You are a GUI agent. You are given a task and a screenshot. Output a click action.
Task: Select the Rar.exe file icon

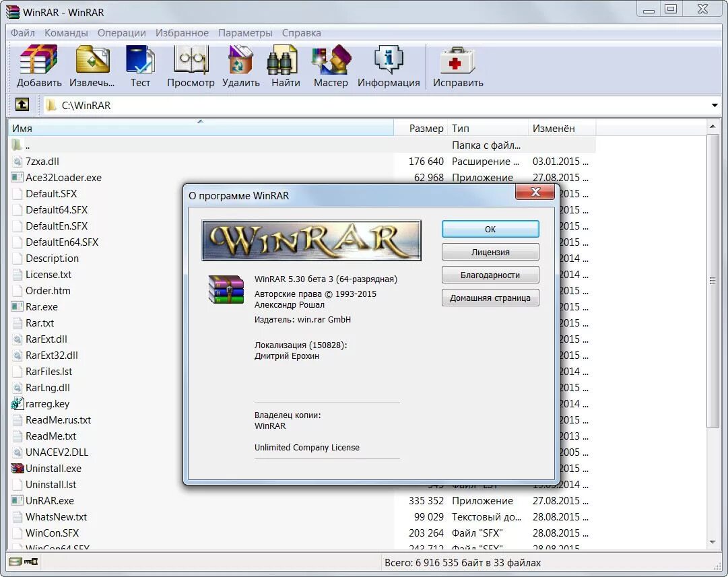pos(18,306)
